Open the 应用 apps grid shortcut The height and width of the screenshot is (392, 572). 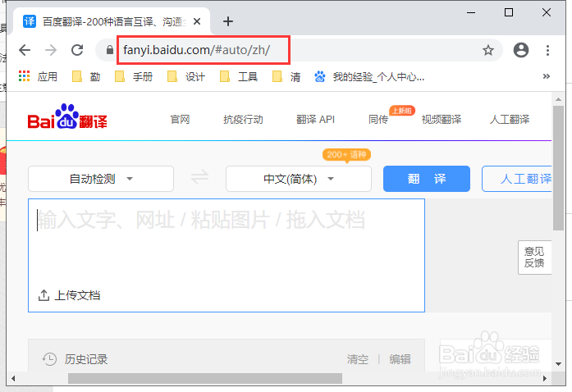tap(38, 76)
